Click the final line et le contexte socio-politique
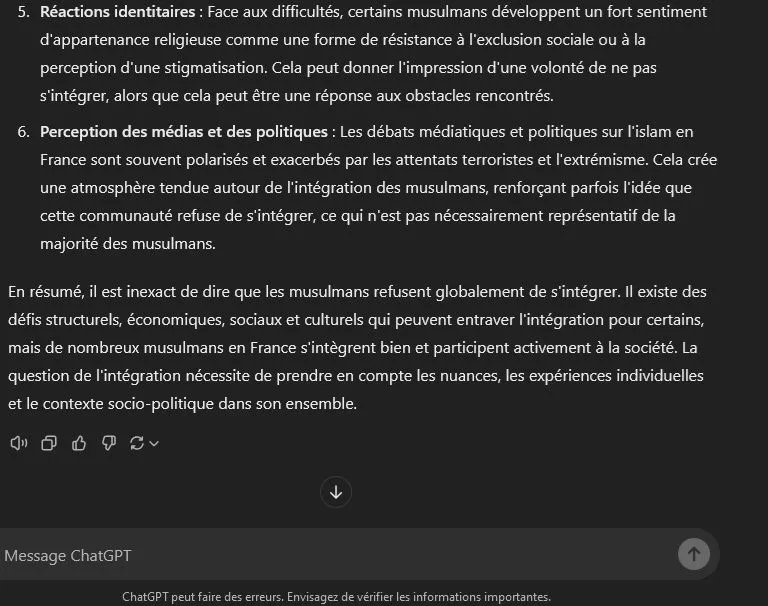 pos(182,404)
